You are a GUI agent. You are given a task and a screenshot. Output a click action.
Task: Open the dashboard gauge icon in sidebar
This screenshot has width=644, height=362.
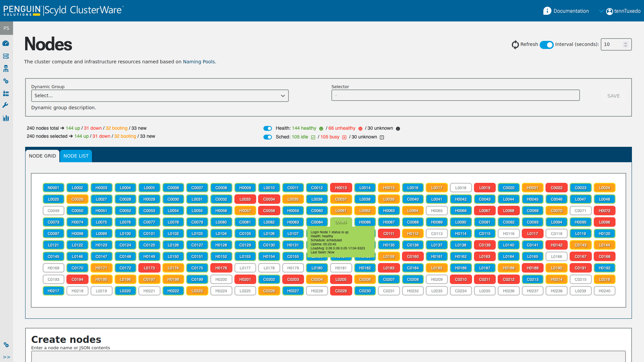pos(6,43)
